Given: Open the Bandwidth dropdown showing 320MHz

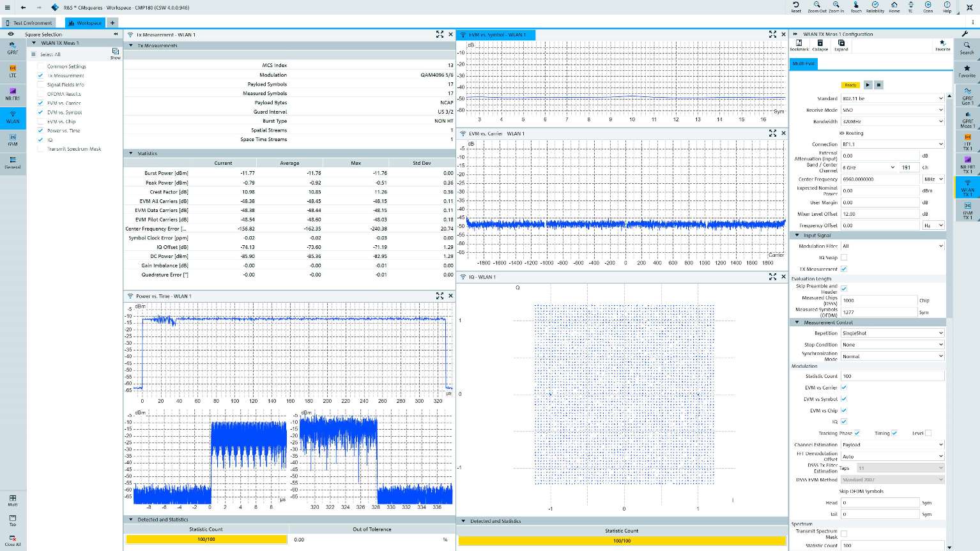Looking at the screenshot, I should point(892,121).
